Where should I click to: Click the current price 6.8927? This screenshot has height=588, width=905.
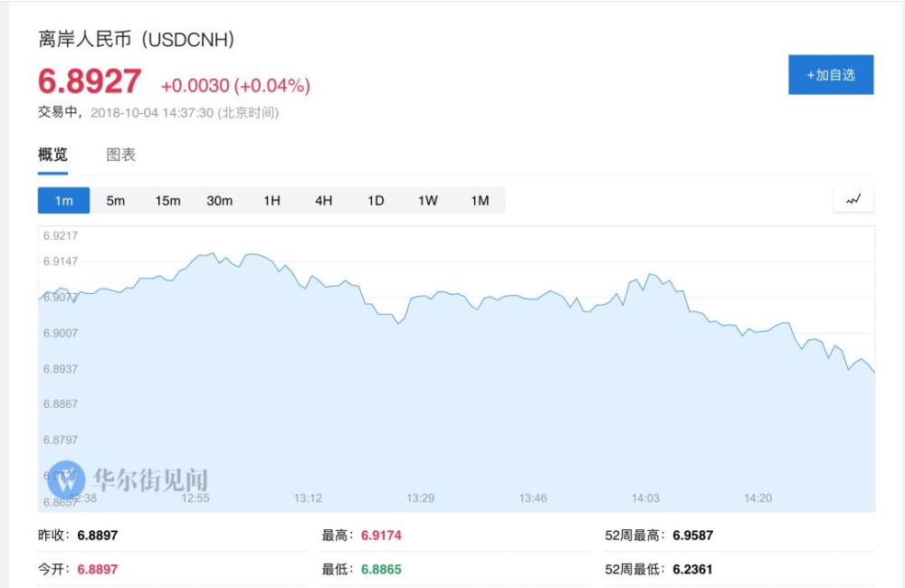(90, 81)
